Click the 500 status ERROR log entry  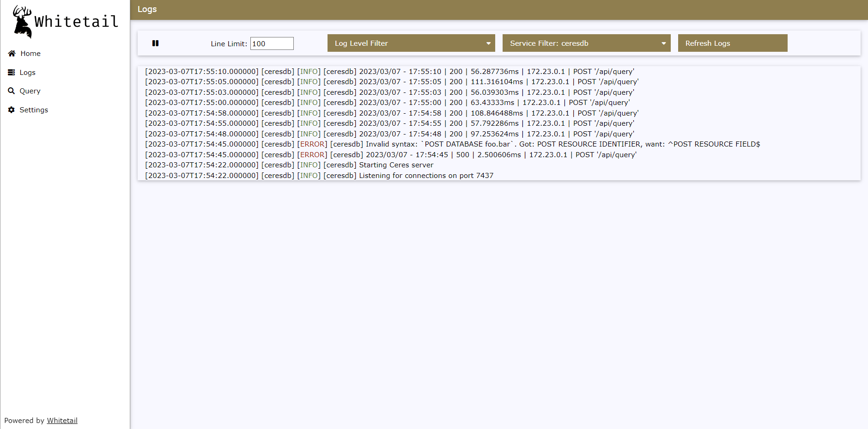[x=390, y=155]
